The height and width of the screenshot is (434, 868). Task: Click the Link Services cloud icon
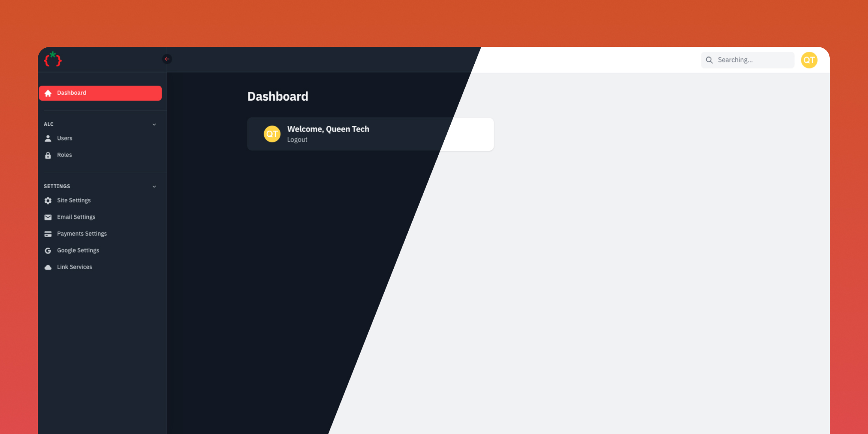click(49, 267)
